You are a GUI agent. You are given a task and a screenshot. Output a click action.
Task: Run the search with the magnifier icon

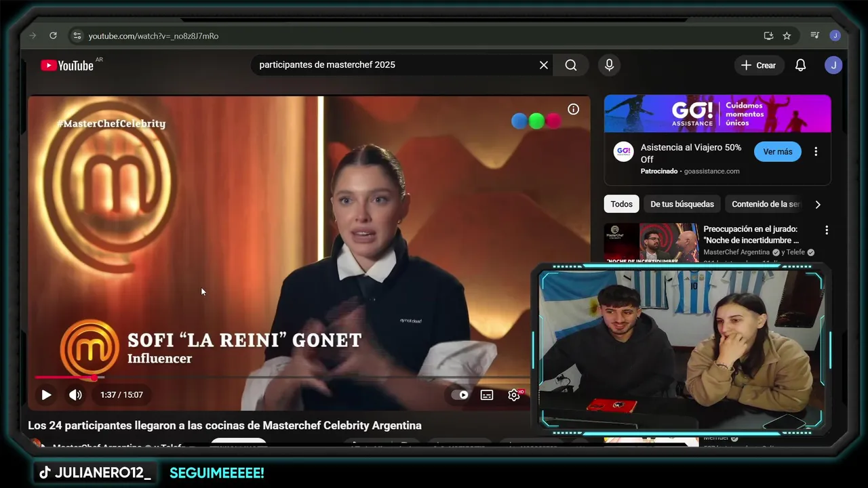coord(571,65)
